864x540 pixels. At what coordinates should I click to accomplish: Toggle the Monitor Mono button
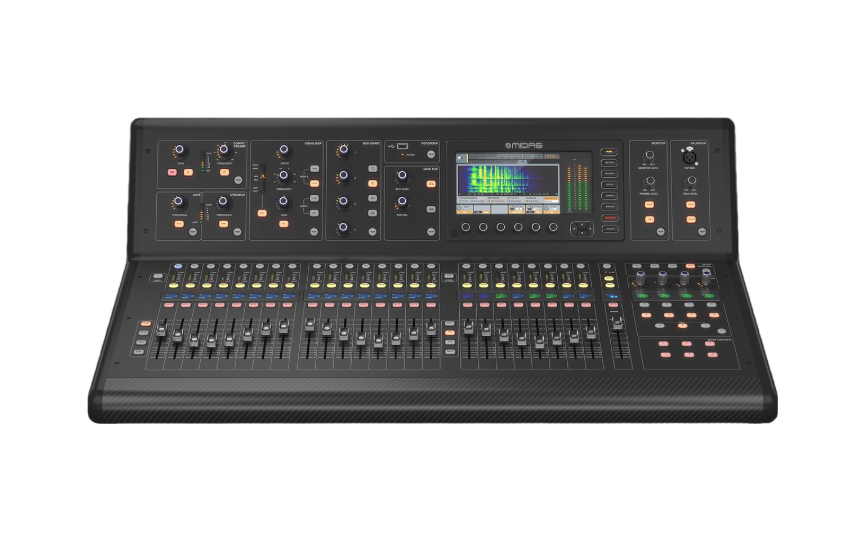650,205
